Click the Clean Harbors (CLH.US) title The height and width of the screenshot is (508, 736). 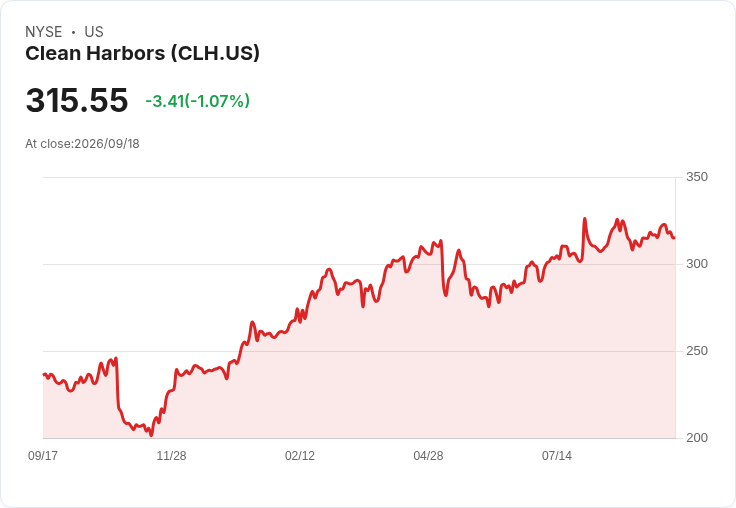[142, 53]
